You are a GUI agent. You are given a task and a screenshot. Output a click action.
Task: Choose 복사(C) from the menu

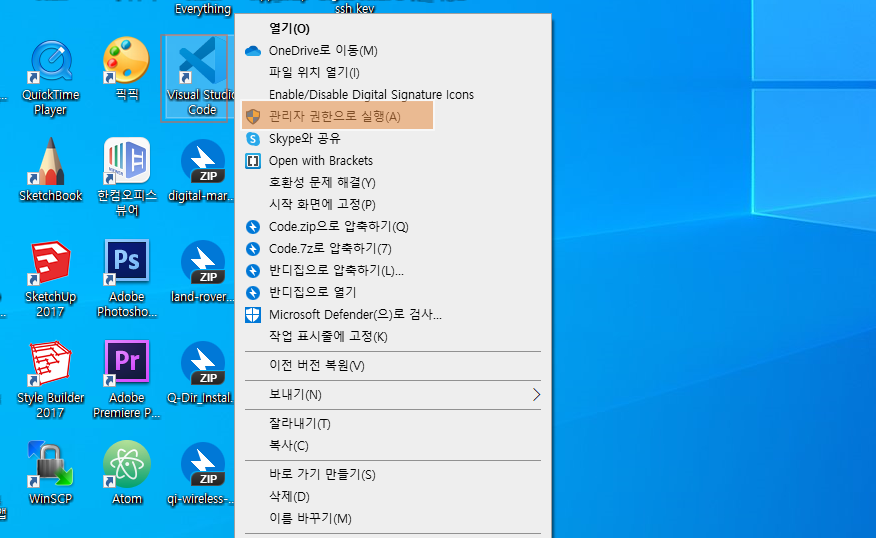[x=393, y=445]
